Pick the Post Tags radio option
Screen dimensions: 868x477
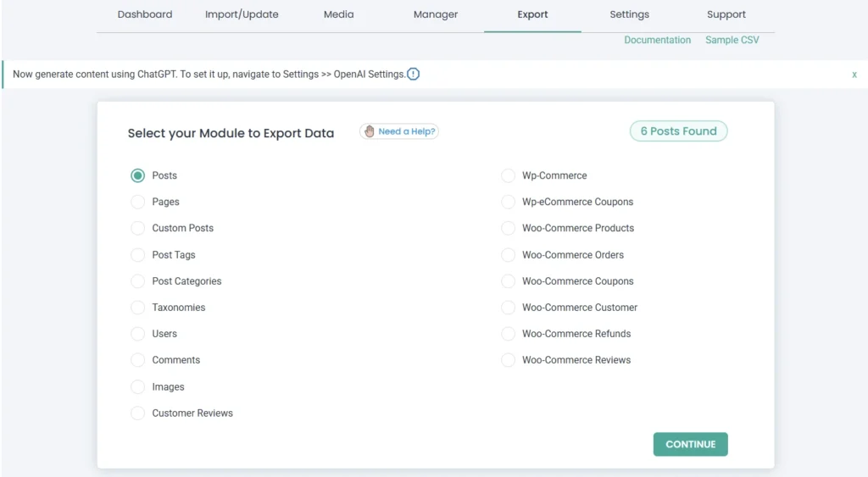(x=137, y=255)
